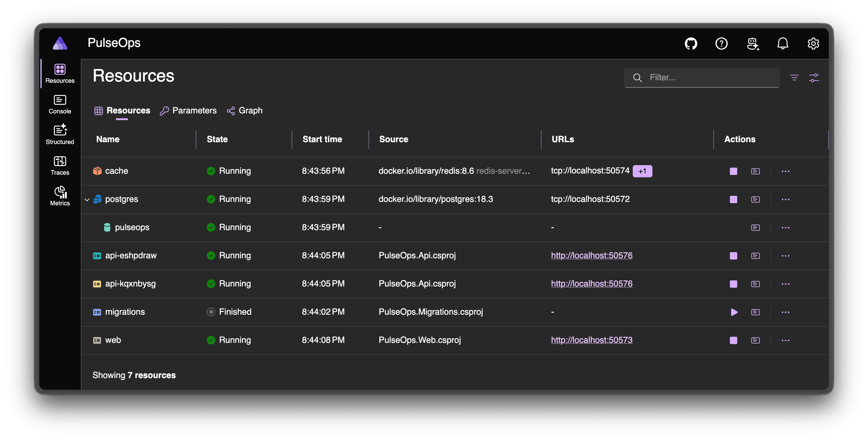The image size is (868, 440).
Task: Open the Copilot assistant icon in header
Action: click(753, 44)
